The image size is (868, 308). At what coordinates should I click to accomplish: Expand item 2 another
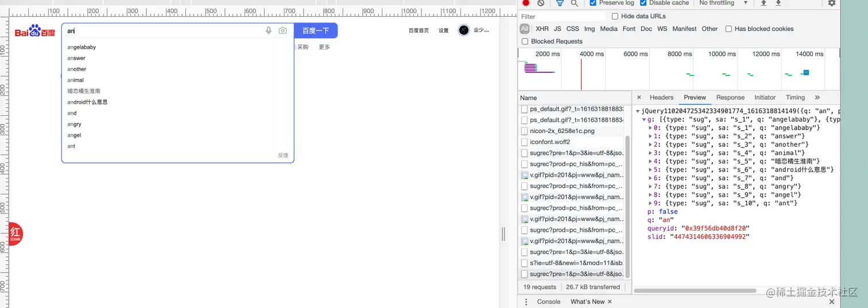tap(650, 145)
